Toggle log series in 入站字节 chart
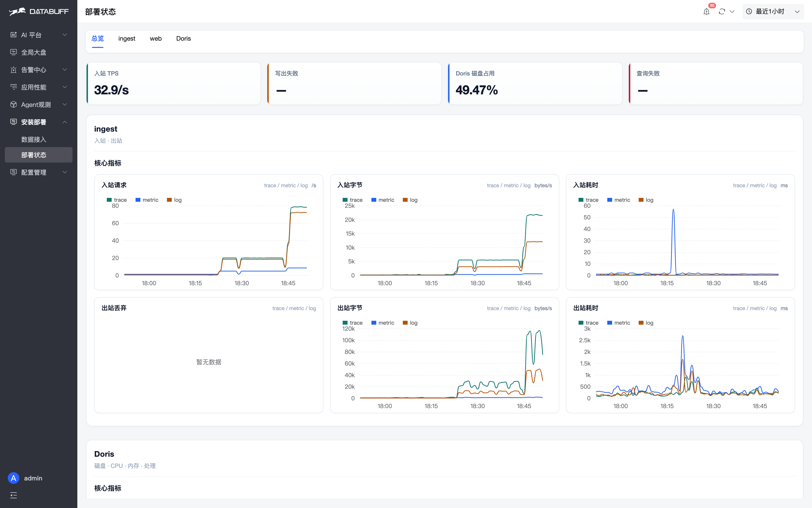 410,200
